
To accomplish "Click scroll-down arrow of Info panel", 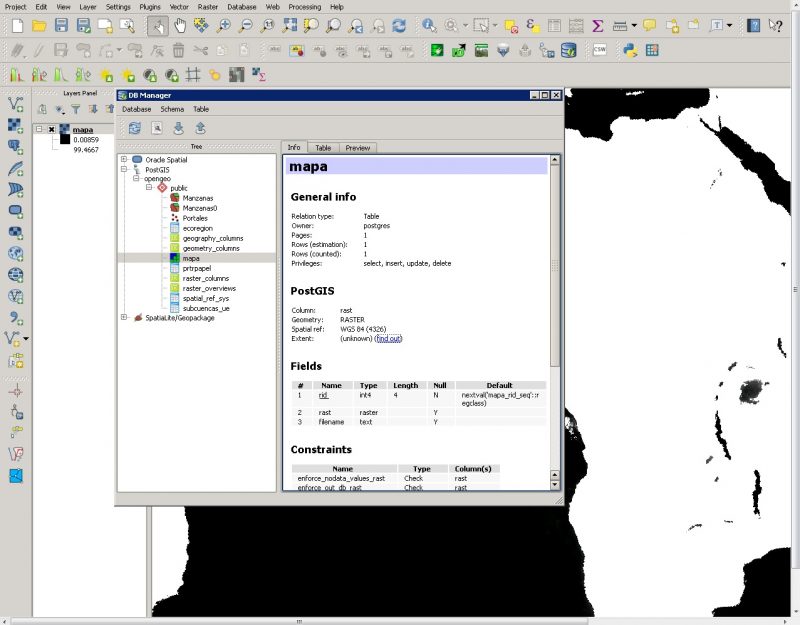I will click(x=555, y=485).
